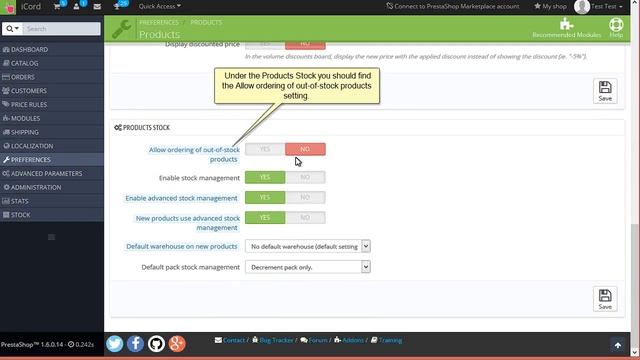Click Allow ordering of out-of-stock products label
This screenshot has width=640, height=360.
(x=194, y=154)
